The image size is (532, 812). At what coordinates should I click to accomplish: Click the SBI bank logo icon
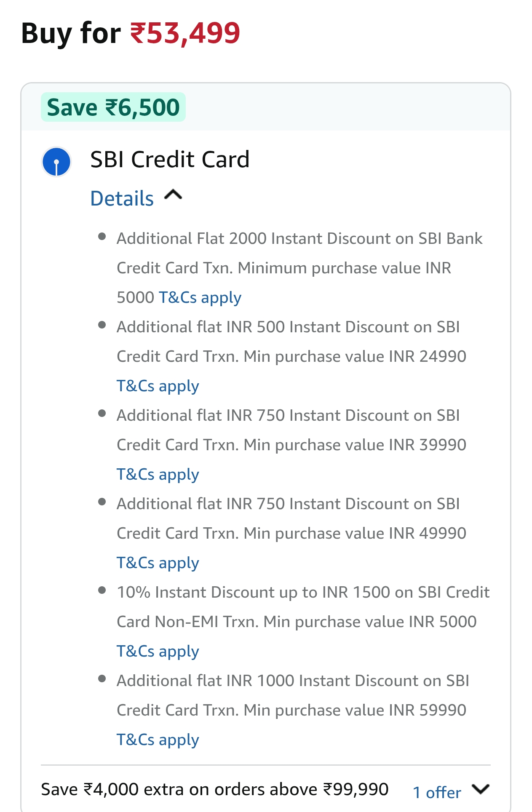56,162
